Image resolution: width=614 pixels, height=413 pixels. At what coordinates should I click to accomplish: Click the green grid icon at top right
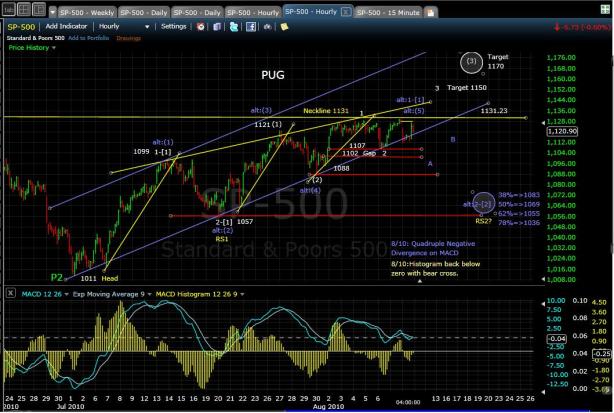605,9
